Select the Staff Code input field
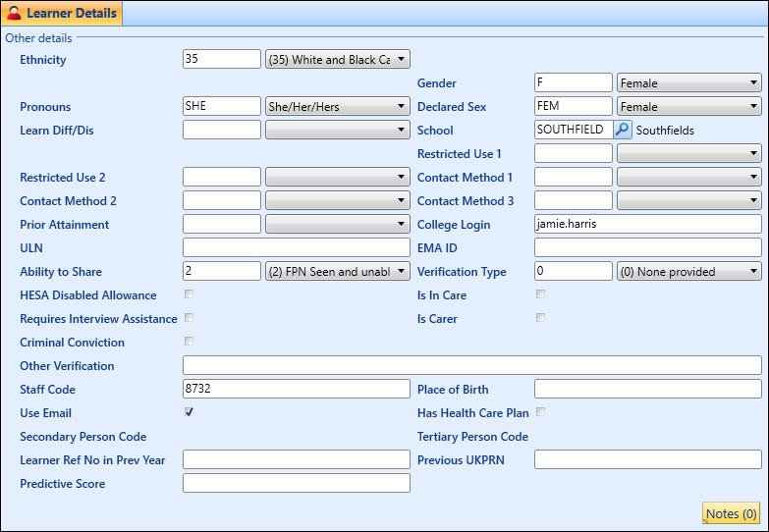The width and height of the screenshot is (769, 532). coord(296,390)
